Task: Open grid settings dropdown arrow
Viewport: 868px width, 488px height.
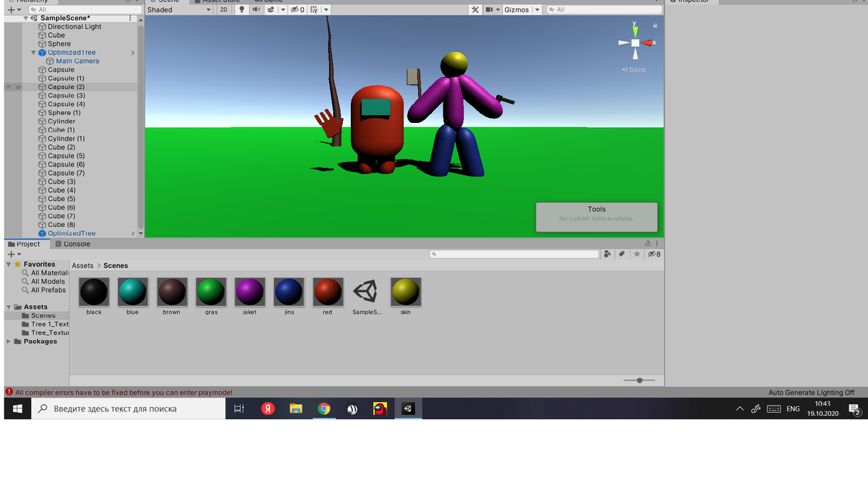Action: 326,10
